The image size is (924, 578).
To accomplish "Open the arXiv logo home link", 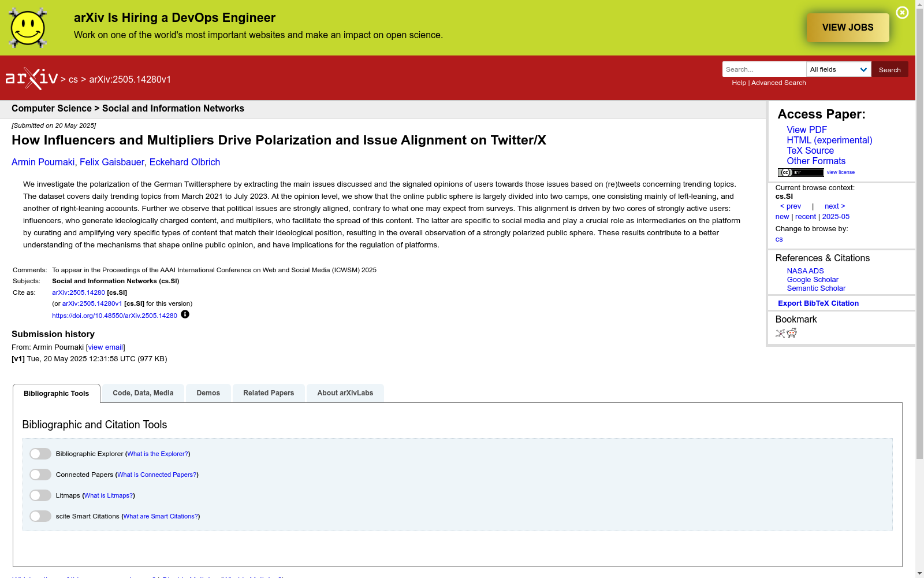I will [32, 79].
